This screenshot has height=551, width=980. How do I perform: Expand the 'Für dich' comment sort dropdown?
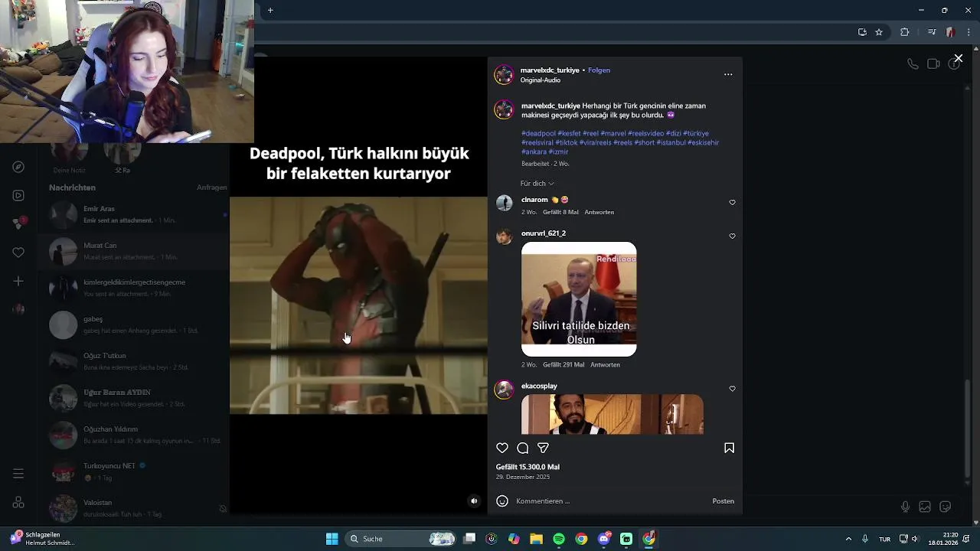click(537, 184)
